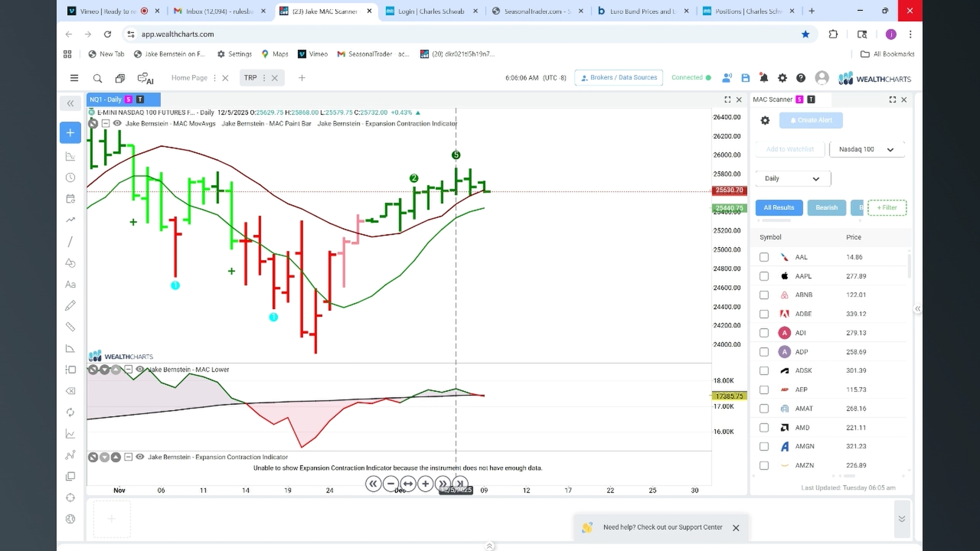Screen dimensions: 980x551
Task: Open the hamburger main menu
Action: coord(74,78)
